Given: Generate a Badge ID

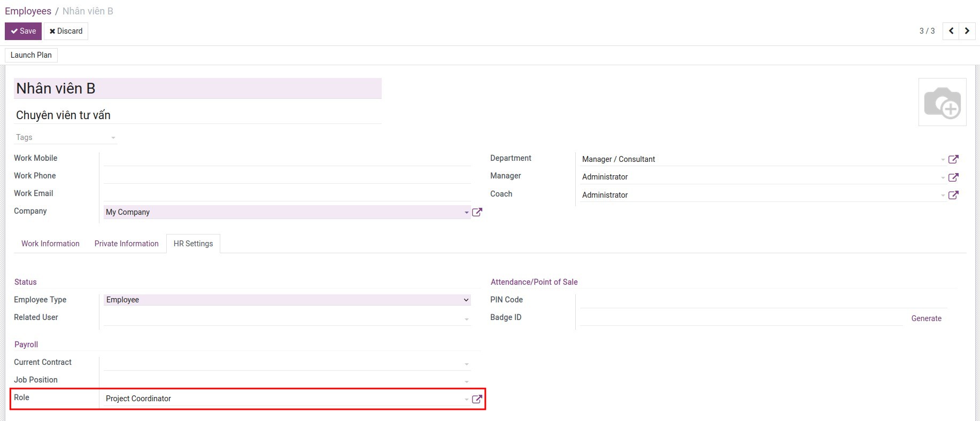Looking at the screenshot, I should point(926,318).
